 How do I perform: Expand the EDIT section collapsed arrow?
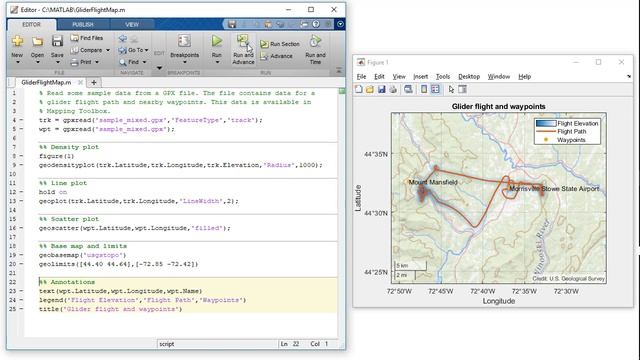point(159,68)
